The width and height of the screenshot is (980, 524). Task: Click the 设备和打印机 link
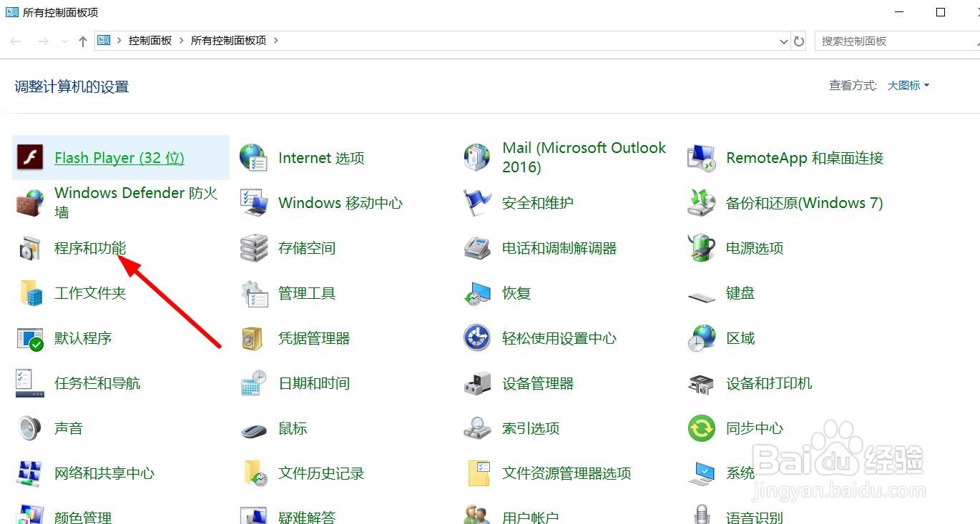(x=769, y=383)
